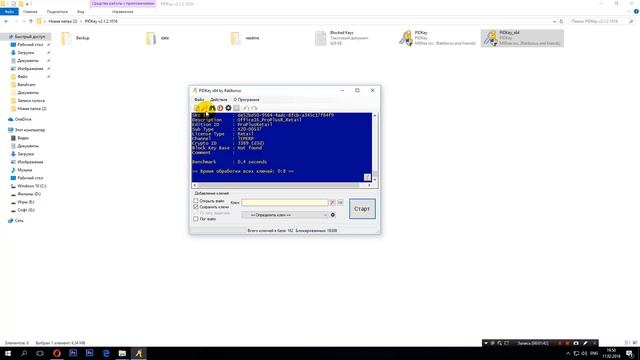Open Opera from the taskbar
The height and width of the screenshot is (360, 640).
tap(57, 353)
